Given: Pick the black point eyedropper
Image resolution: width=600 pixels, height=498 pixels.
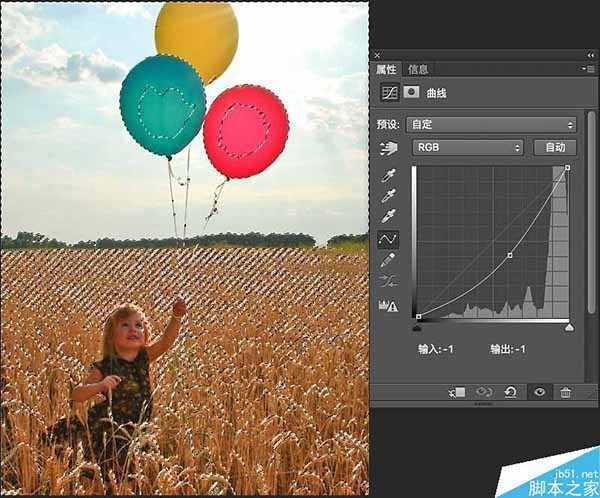Looking at the screenshot, I should point(389,175).
